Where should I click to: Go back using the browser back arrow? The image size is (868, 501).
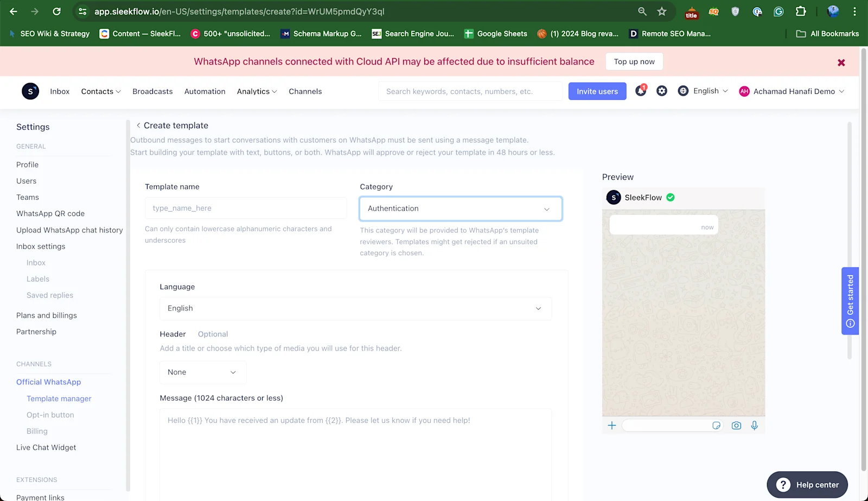point(14,11)
